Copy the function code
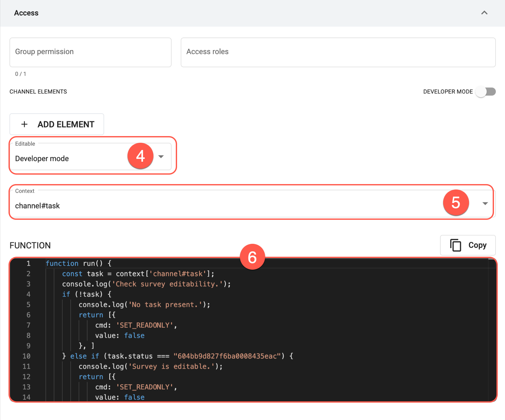Image resolution: width=505 pixels, height=420 pixels. tap(468, 245)
